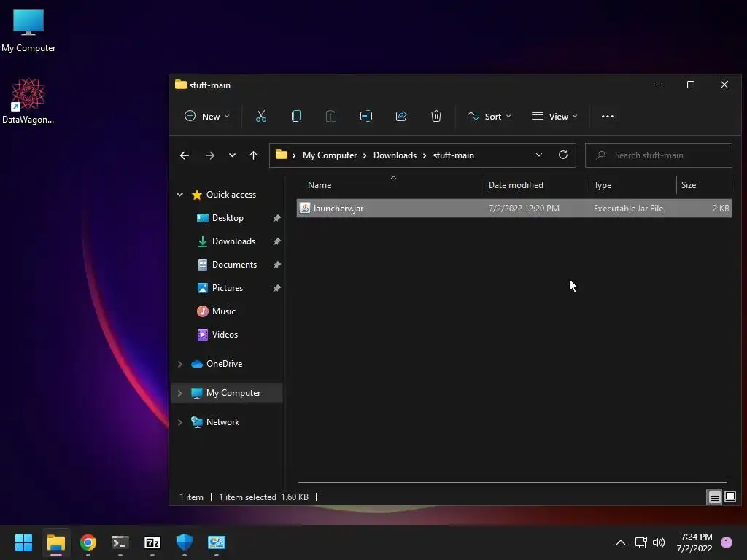The height and width of the screenshot is (560, 747).
Task: Click the Cut scissors icon in toolbar
Action: [260, 116]
